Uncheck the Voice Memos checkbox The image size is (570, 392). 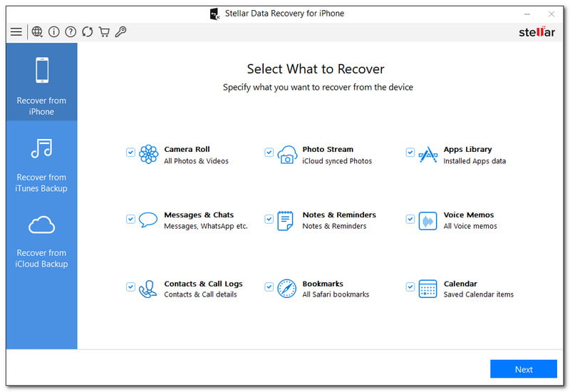pyautogui.click(x=410, y=219)
